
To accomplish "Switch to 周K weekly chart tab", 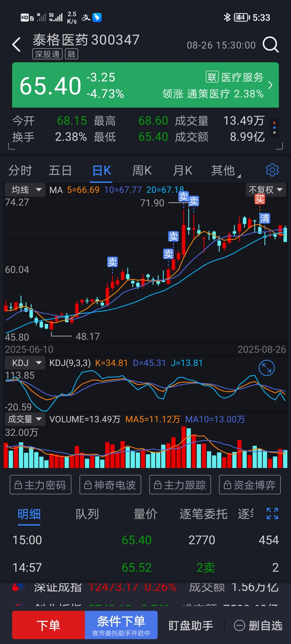I will tap(142, 171).
